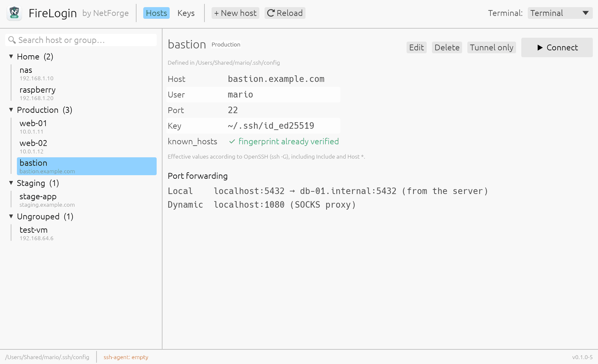This screenshot has height=364, width=598.
Task: Click the Defined in config path text
Action: coord(224,63)
